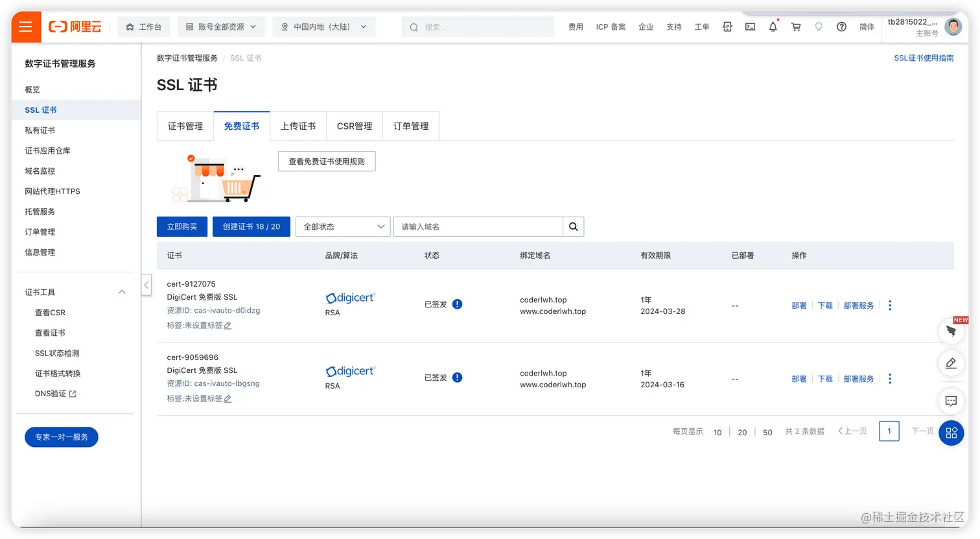Select page number 1 in pagination

point(889,431)
